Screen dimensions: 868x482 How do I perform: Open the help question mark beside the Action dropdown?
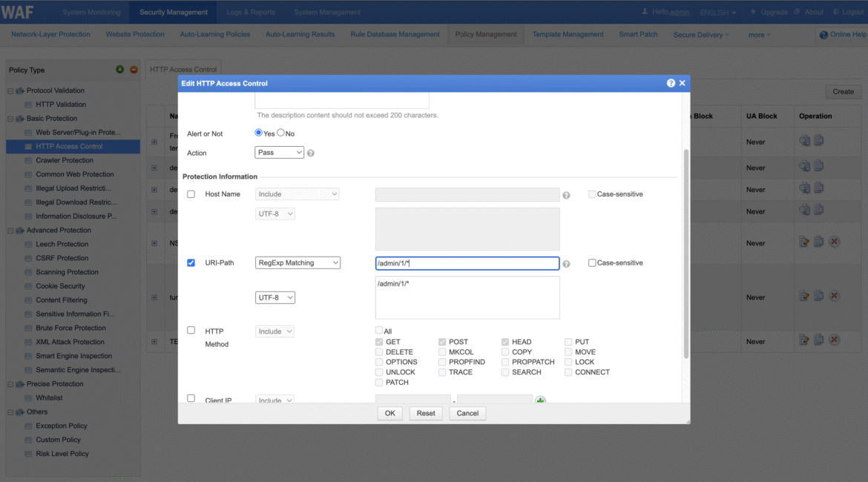(310, 153)
